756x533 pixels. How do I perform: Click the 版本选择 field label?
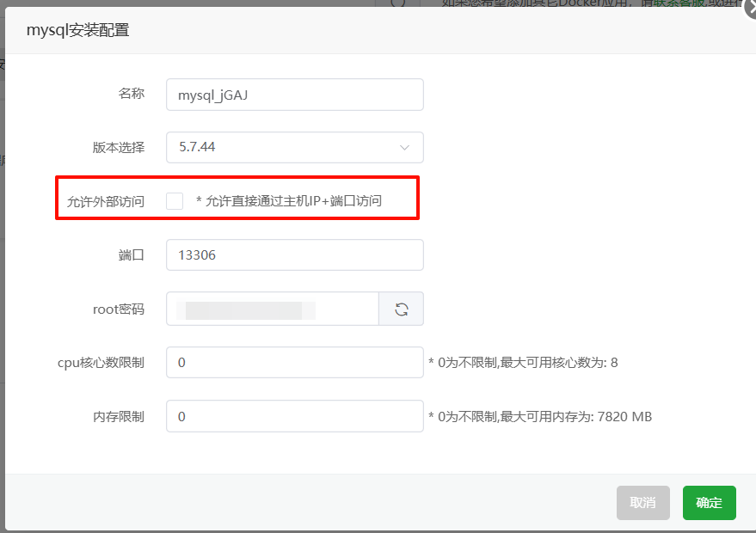pos(120,147)
